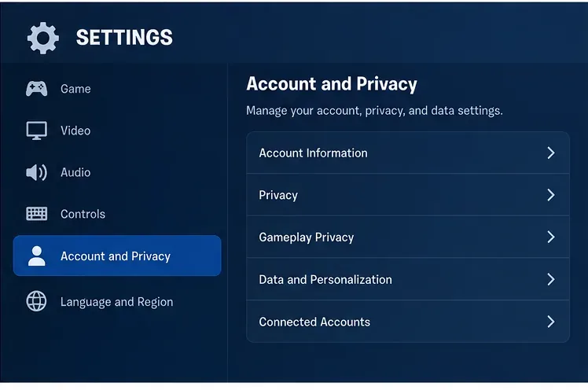Click the Language and Region globe icon
The height and width of the screenshot is (390, 588).
coord(36,301)
